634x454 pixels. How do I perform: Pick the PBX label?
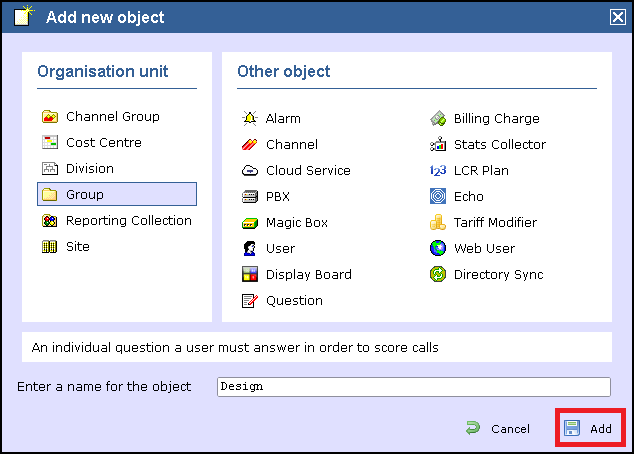(x=278, y=196)
